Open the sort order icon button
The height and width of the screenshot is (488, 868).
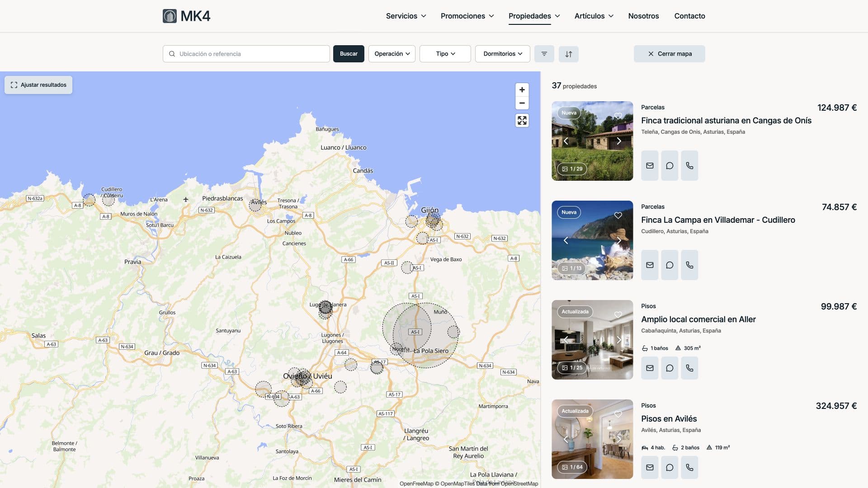click(x=569, y=54)
